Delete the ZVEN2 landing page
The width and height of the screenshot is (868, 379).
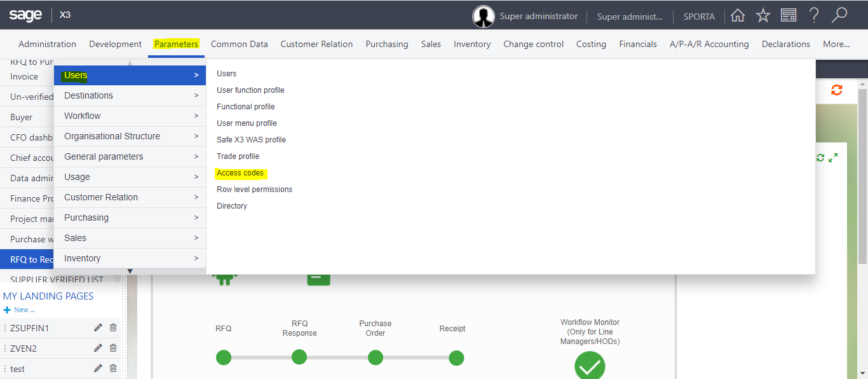(113, 348)
